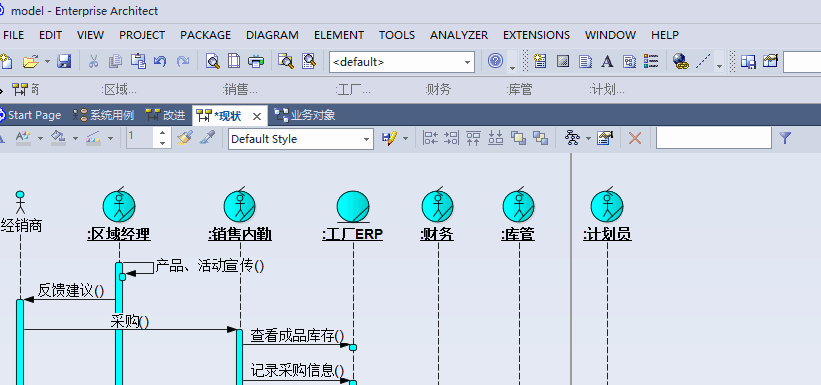Open the line color dropdown arrow
This screenshot has width=821, height=385.
110,139
